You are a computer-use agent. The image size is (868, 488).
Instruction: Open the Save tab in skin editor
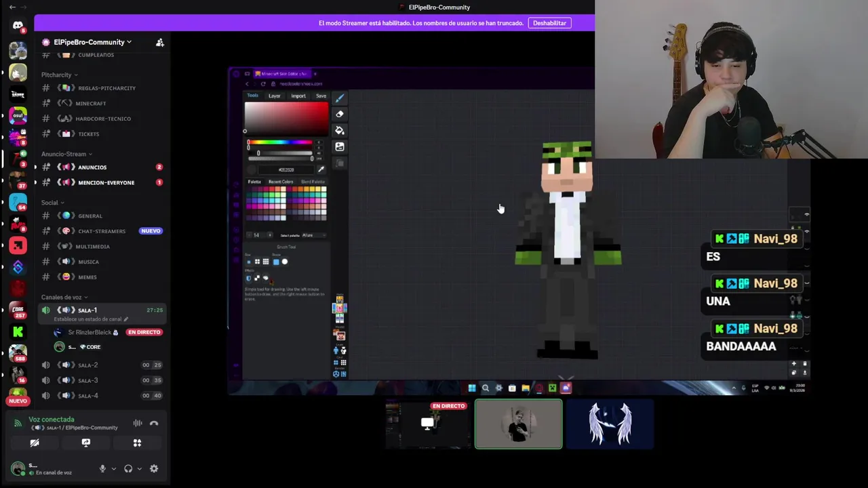click(x=321, y=96)
